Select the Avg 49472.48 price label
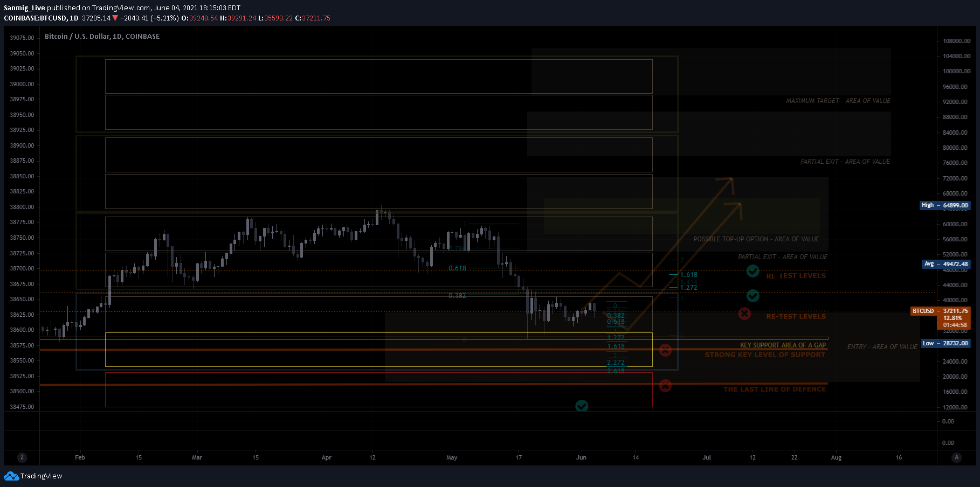This screenshot has width=980, height=487. (x=946, y=264)
